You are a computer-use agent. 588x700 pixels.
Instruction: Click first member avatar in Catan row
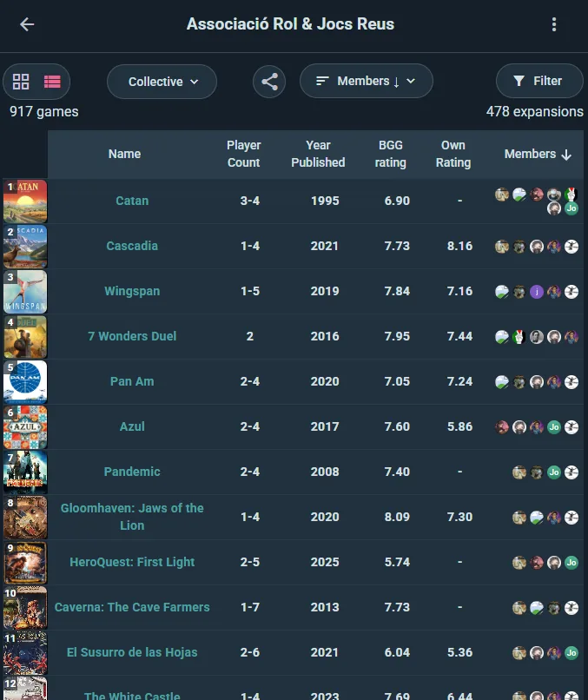(502, 195)
